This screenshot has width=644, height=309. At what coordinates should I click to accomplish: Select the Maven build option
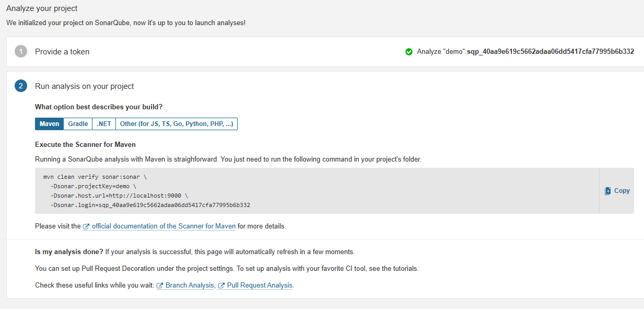click(x=49, y=124)
